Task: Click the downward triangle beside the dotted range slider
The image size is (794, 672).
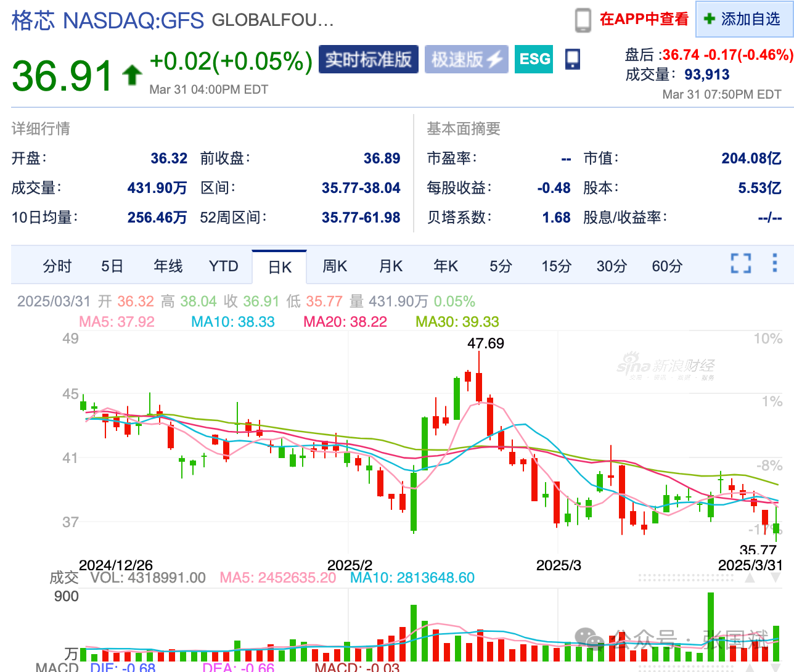Action: pos(776,578)
